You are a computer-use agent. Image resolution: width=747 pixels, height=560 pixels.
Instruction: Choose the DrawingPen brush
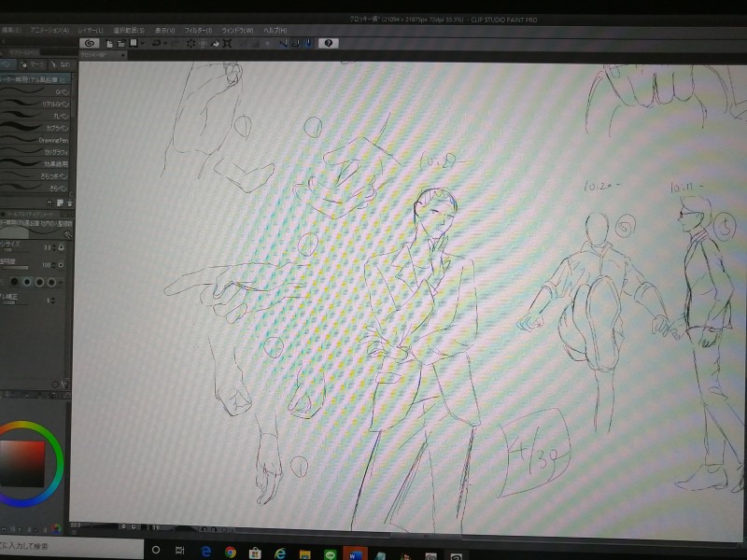[35, 140]
